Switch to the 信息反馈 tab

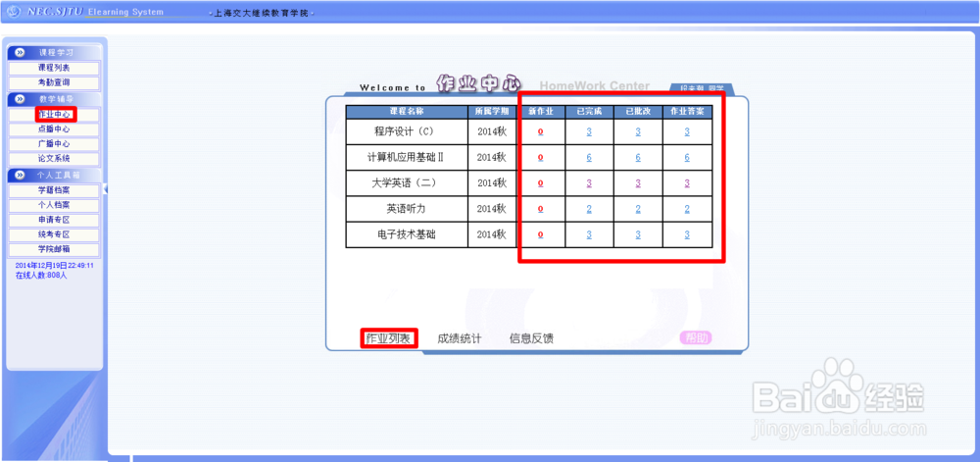(531, 338)
